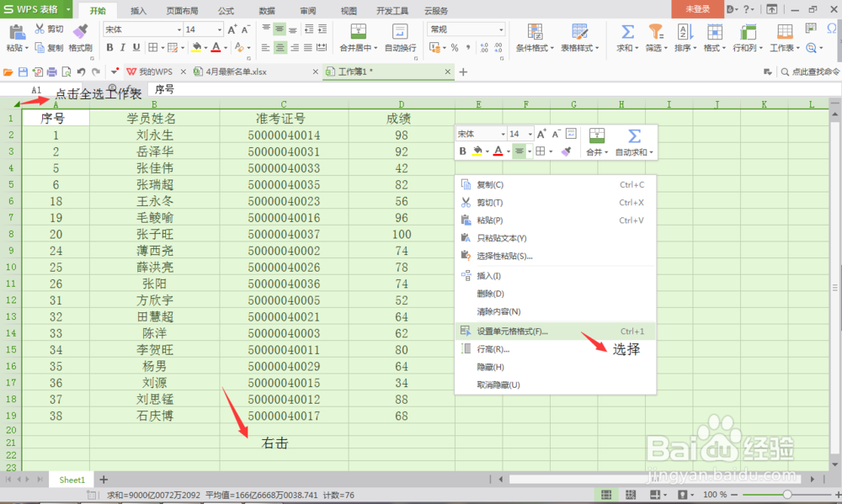This screenshot has width=842, height=504.
Task: Open the borders dropdown arrow in ribbon
Action: click(163, 48)
